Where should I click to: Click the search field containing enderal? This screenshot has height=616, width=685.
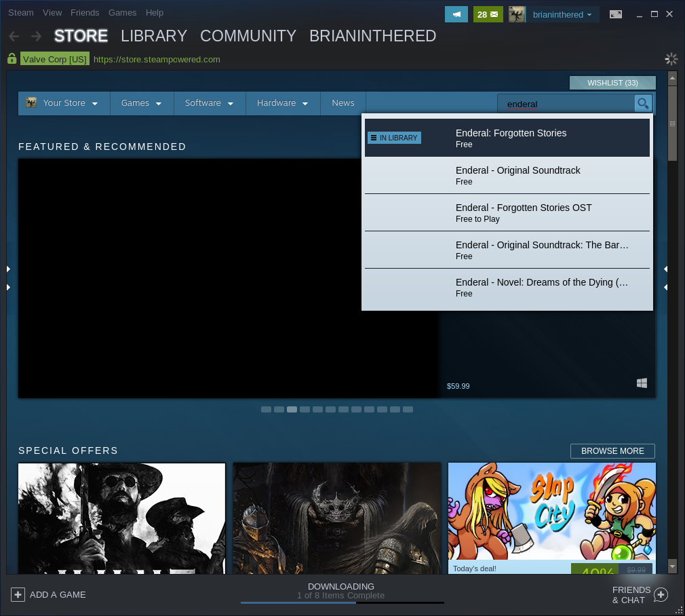point(566,104)
